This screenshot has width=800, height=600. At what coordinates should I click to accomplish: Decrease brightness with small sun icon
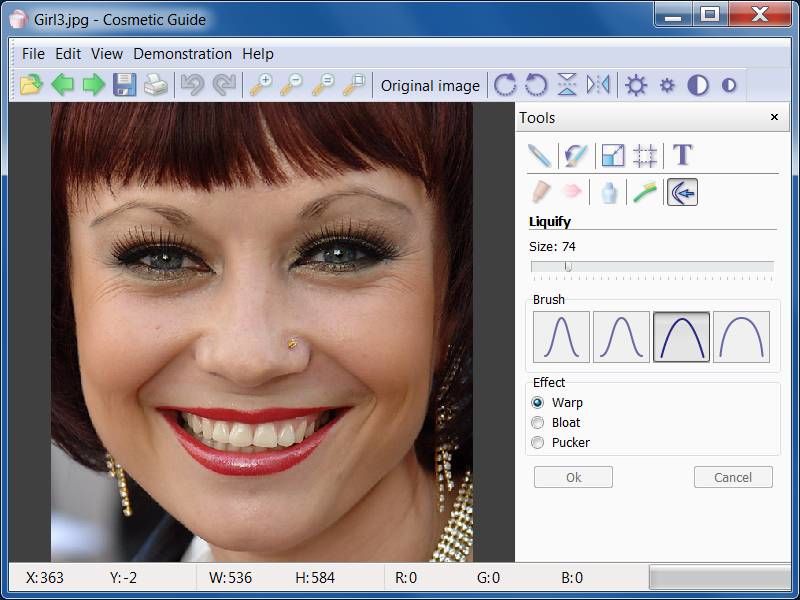[x=667, y=85]
